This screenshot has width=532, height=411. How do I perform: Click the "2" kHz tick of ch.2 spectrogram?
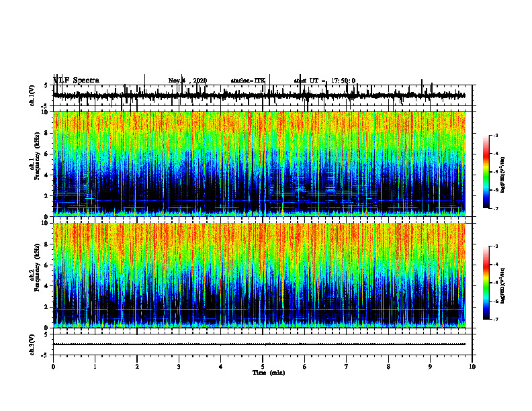point(46,307)
